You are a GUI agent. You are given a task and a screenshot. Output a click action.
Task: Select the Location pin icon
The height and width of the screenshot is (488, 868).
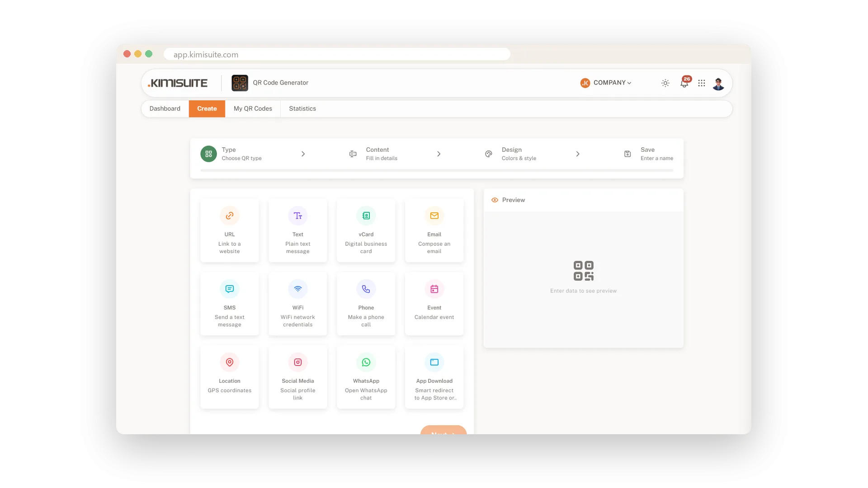pos(230,362)
